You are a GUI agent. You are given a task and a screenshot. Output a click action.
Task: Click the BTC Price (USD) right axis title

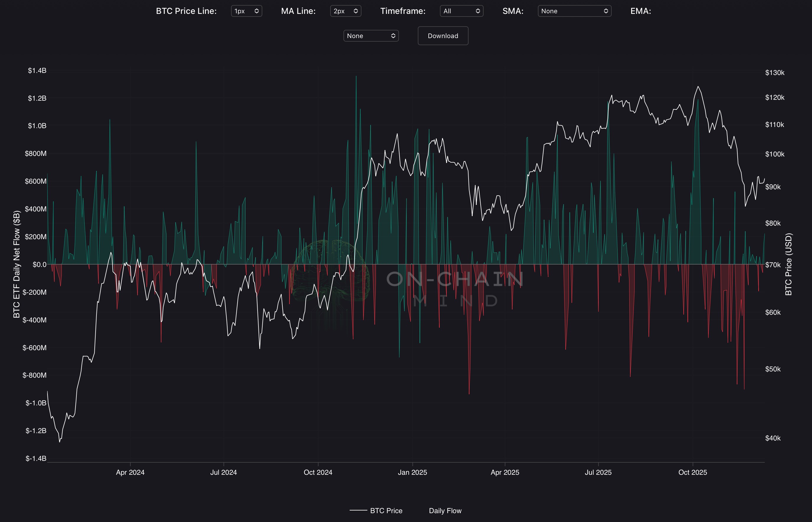(788, 264)
